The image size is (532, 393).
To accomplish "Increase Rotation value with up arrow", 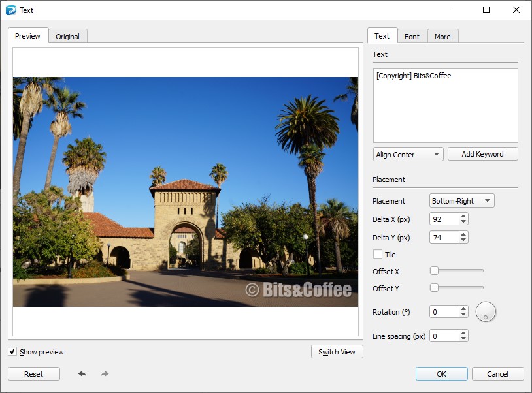I will [x=463, y=309].
